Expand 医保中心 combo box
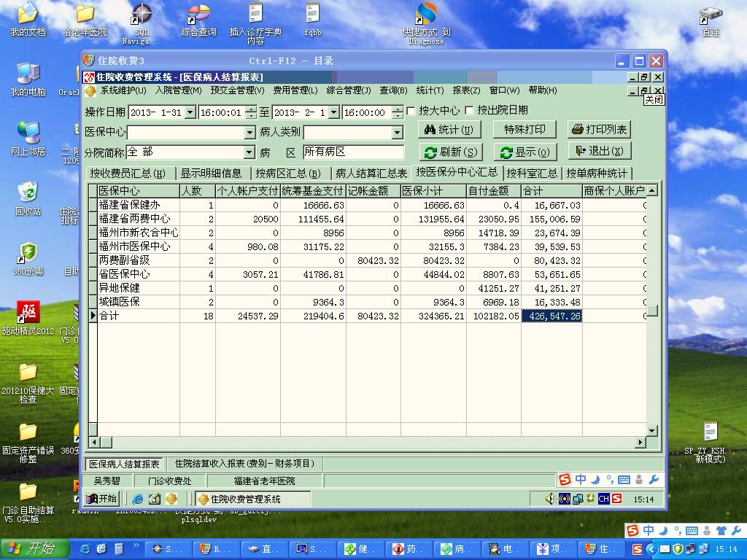This screenshot has width=747, height=560. click(249, 133)
